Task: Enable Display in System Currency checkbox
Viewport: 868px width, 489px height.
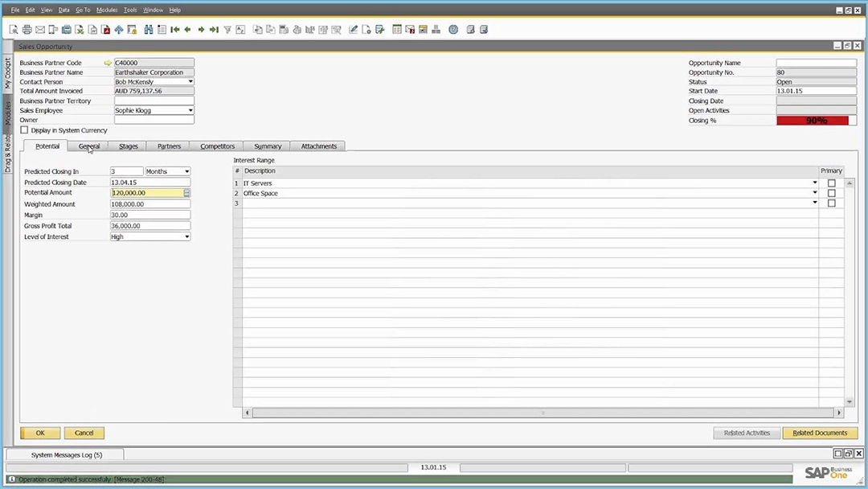Action: click(x=24, y=130)
